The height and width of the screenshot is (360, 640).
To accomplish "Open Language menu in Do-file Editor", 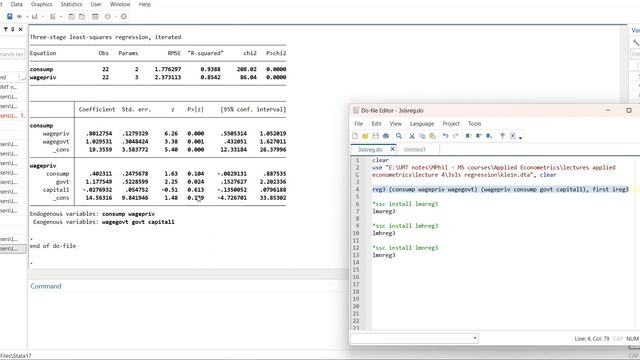I will pyautogui.click(x=422, y=124).
